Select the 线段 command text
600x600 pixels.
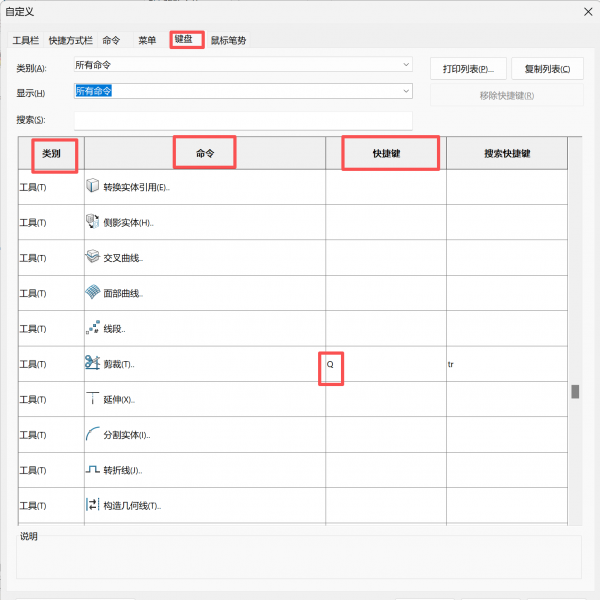click(x=114, y=329)
